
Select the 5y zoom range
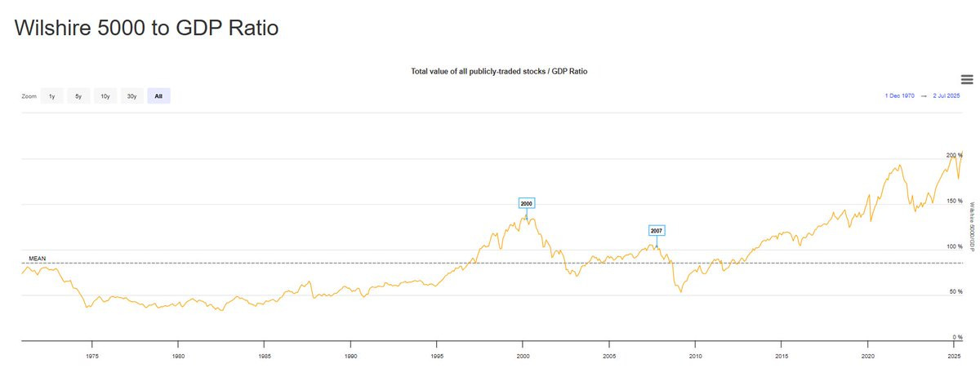(78, 96)
